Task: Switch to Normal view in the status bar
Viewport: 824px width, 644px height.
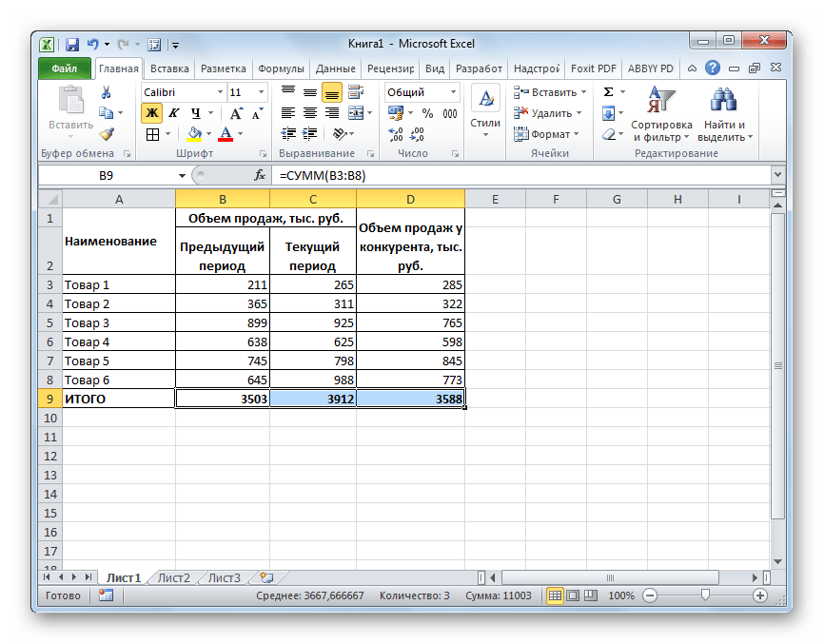Action: tap(555, 595)
